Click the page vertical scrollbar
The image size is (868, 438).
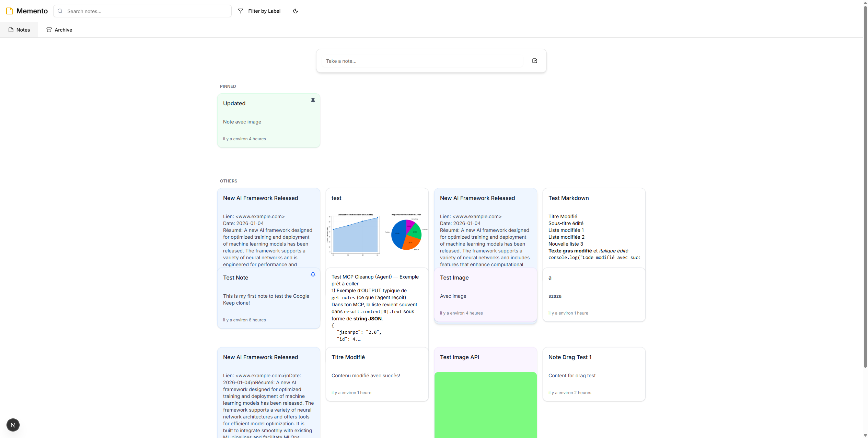[x=865, y=185]
